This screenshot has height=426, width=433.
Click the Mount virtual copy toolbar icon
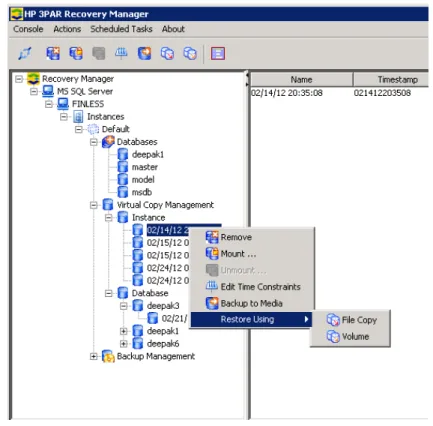click(76, 53)
